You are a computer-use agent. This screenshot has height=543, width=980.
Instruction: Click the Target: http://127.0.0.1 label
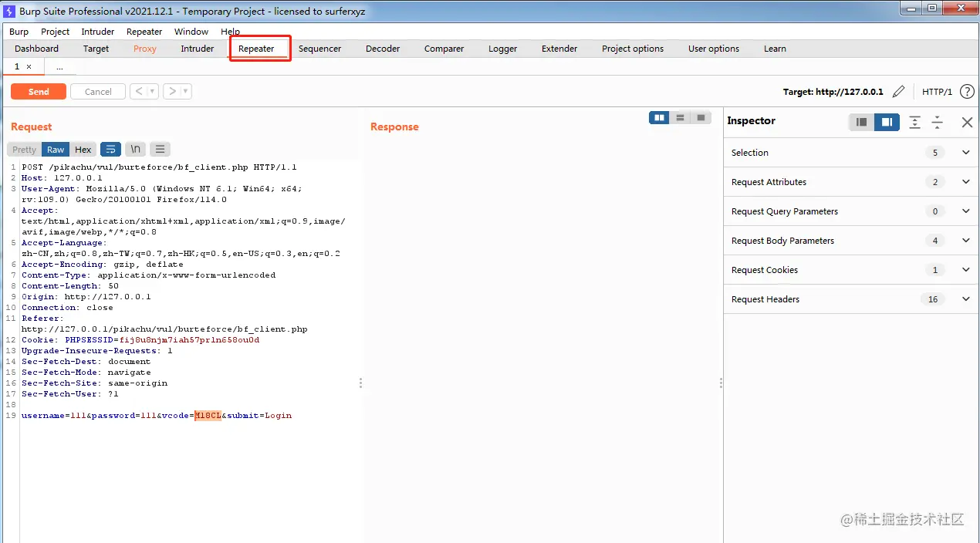tap(833, 92)
